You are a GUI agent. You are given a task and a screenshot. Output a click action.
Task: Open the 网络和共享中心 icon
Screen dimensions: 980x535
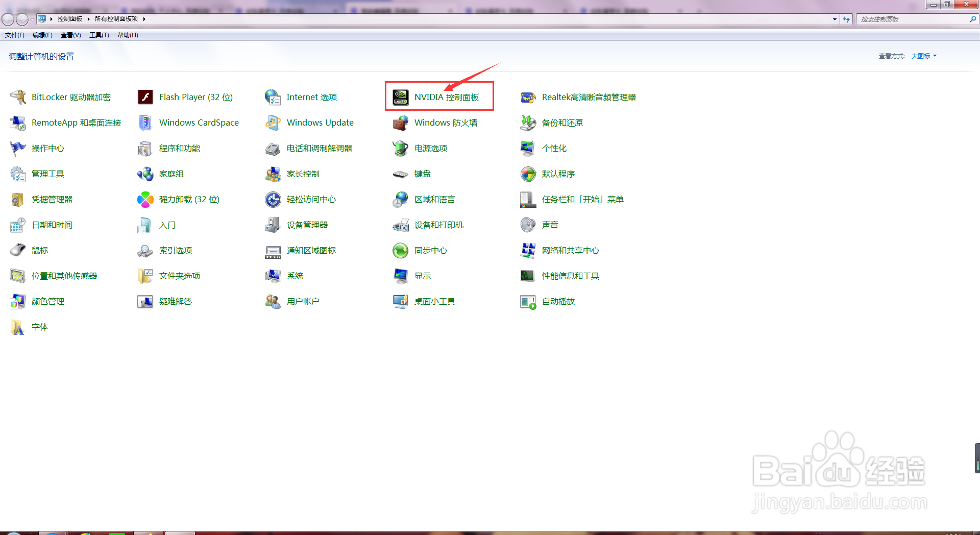(x=528, y=250)
